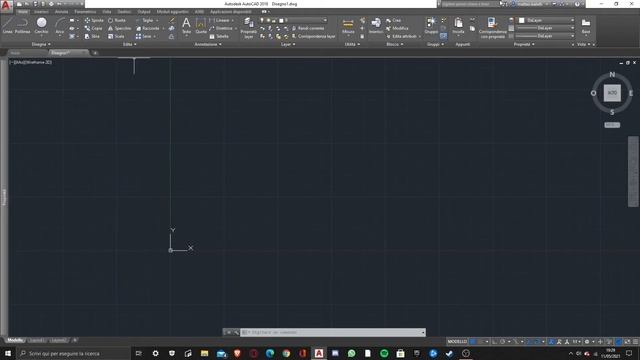Open the Proprietà layer panel

[x=249, y=27]
